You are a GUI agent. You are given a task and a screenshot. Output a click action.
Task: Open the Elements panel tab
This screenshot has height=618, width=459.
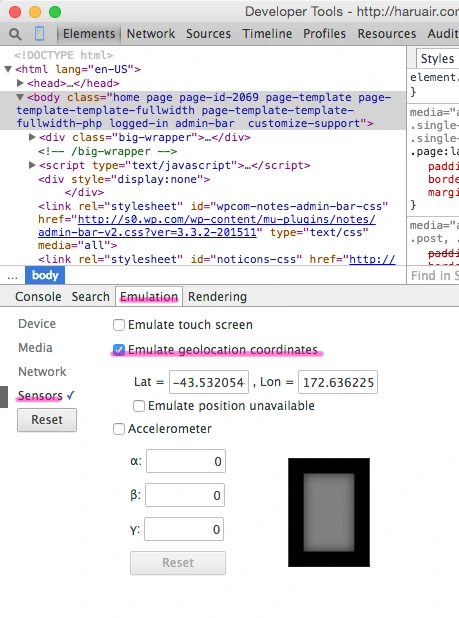pyautogui.click(x=89, y=34)
